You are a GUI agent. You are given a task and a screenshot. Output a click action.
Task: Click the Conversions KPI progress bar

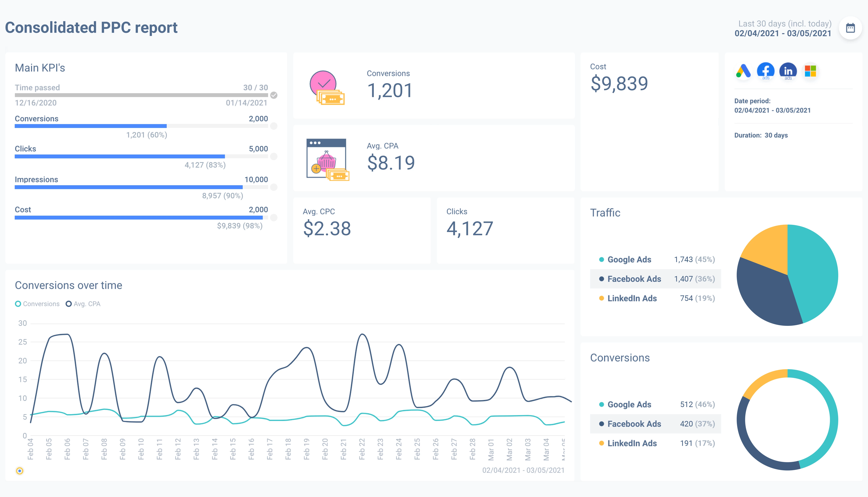[x=141, y=126]
